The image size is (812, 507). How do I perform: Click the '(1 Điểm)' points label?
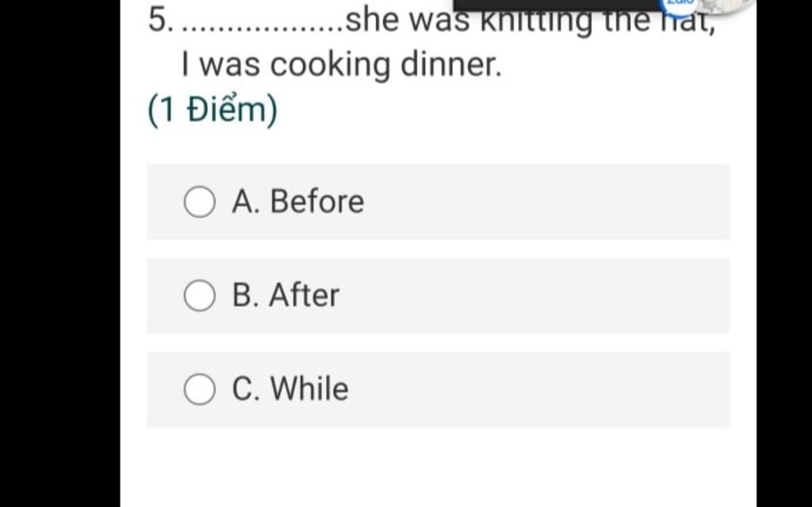[x=213, y=110]
